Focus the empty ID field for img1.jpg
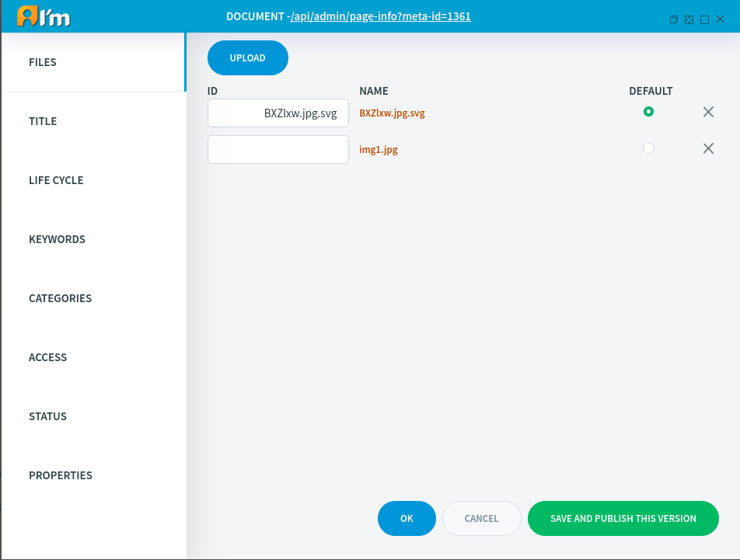Image resolution: width=740 pixels, height=560 pixels. (278, 149)
